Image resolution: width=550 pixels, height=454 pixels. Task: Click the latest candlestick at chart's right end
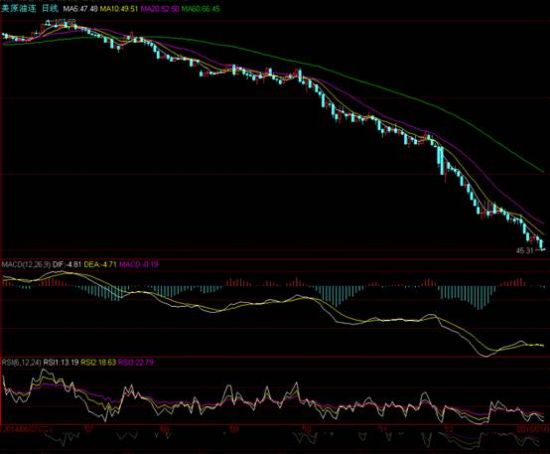(x=542, y=244)
